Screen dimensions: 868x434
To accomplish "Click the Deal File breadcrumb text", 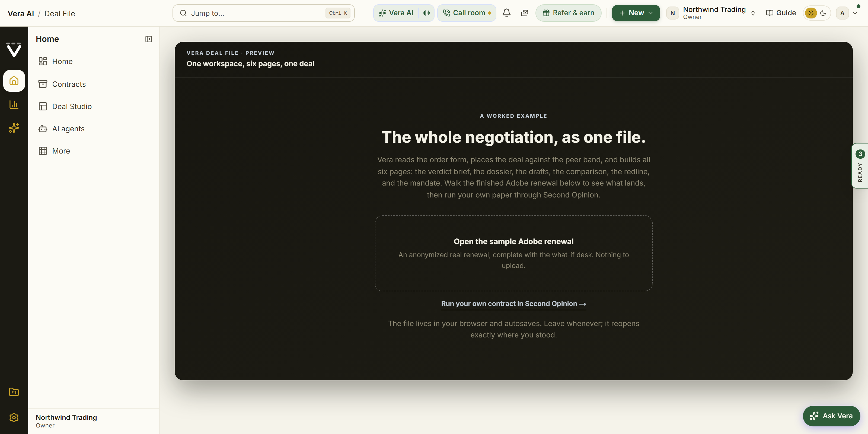I will pos(60,14).
